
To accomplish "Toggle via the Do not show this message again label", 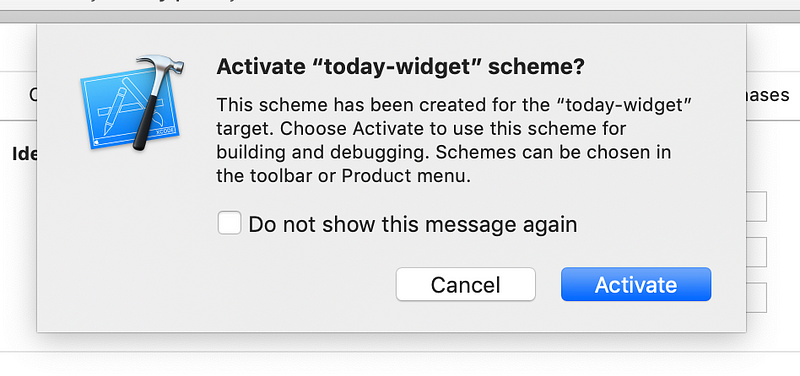I will (x=412, y=224).
